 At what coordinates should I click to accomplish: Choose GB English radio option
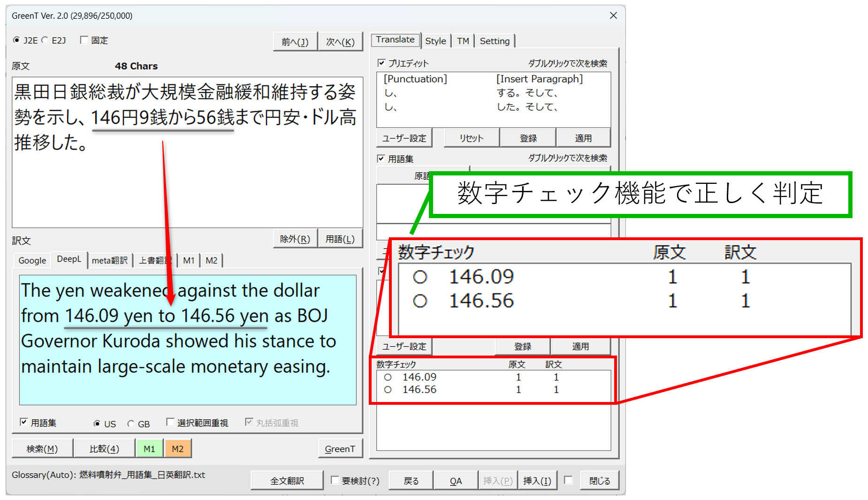click(x=131, y=424)
